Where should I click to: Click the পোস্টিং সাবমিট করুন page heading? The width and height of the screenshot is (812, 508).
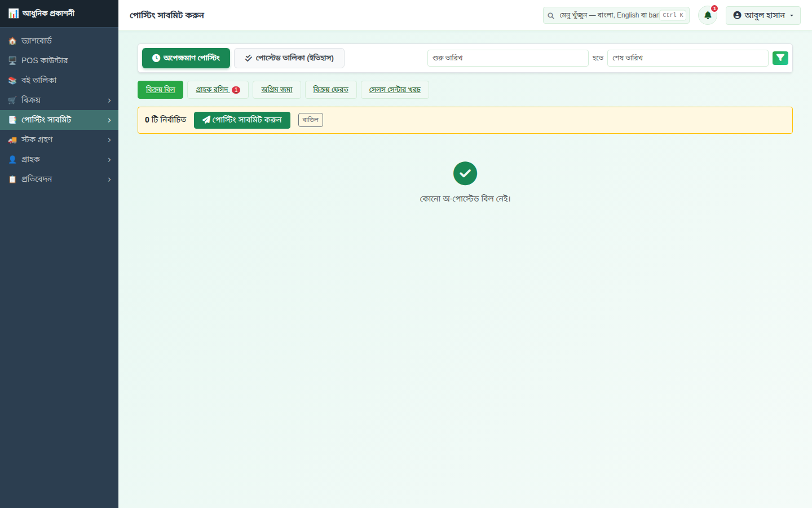[167, 15]
